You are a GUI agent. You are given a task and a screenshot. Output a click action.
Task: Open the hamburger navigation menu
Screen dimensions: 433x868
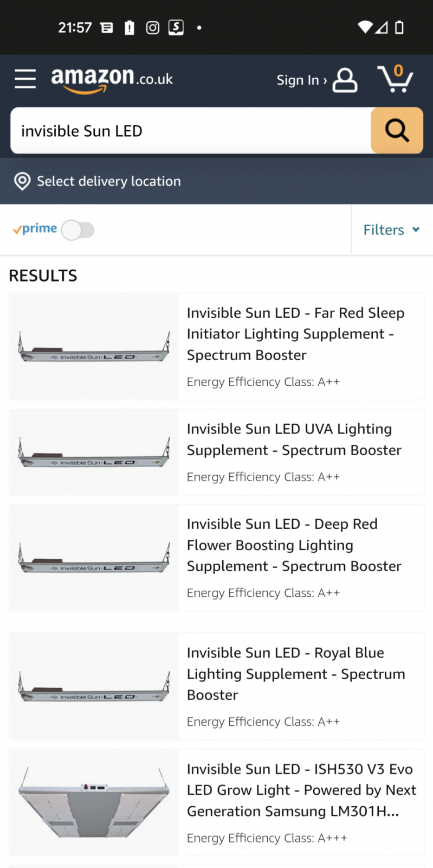(x=25, y=79)
